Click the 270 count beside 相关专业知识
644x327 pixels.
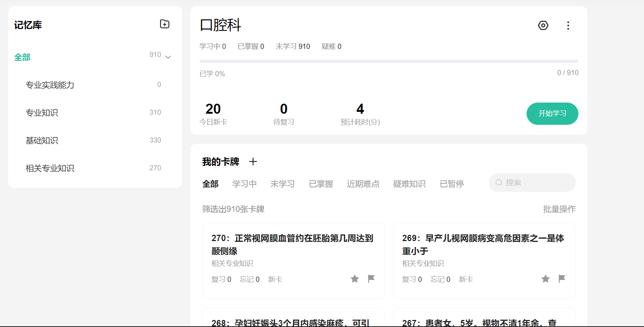click(x=155, y=168)
